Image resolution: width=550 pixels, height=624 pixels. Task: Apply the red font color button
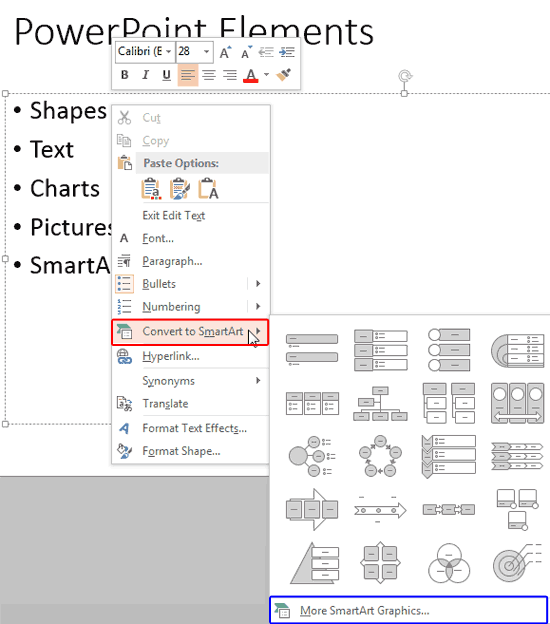point(250,75)
